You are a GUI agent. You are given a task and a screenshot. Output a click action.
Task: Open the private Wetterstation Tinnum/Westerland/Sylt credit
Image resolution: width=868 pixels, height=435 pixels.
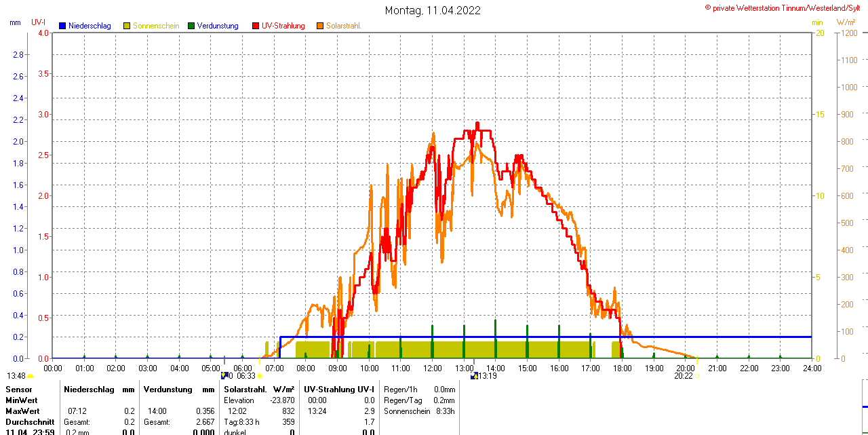[x=785, y=8]
